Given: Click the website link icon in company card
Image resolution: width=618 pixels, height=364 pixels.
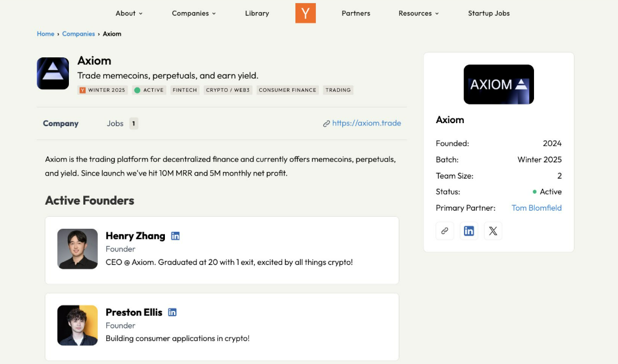Looking at the screenshot, I should (445, 231).
